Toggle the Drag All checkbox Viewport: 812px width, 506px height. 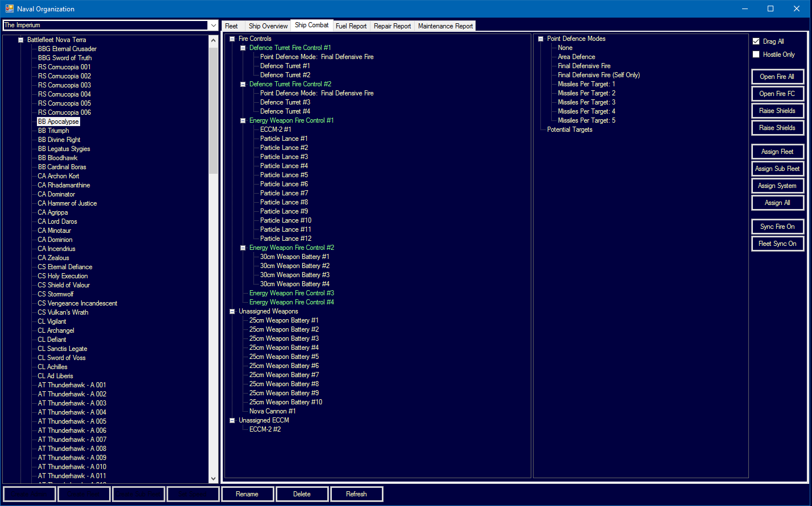(756, 41)
